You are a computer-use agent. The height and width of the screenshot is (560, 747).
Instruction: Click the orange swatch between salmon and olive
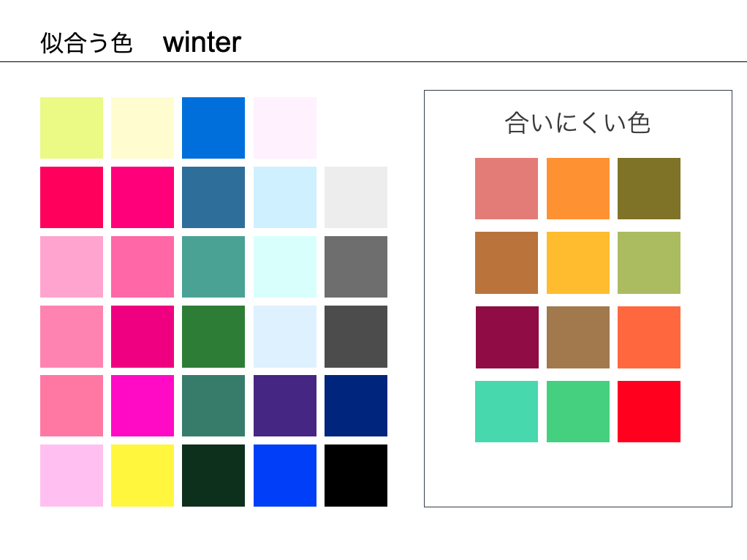(578, 189)
